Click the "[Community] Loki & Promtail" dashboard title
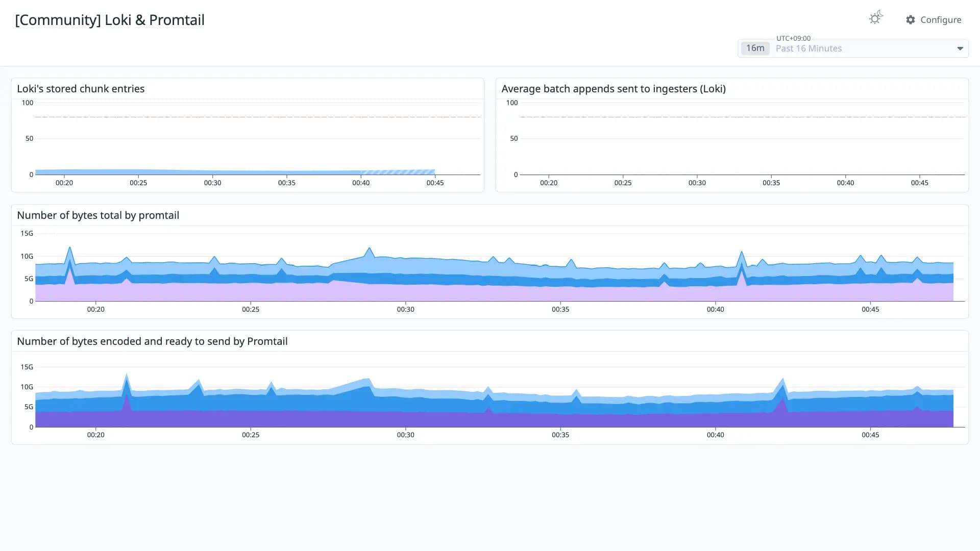 (x=110, y=20)
